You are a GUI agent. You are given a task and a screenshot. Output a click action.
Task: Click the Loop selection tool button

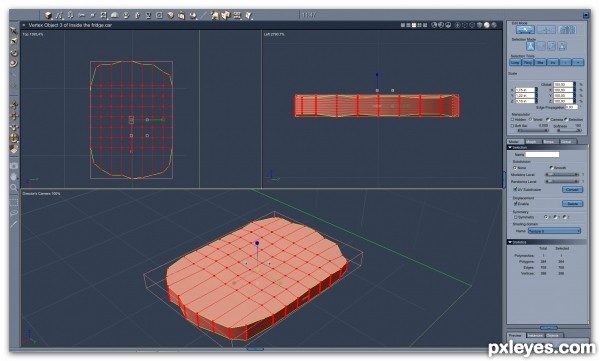coord(515,62)
